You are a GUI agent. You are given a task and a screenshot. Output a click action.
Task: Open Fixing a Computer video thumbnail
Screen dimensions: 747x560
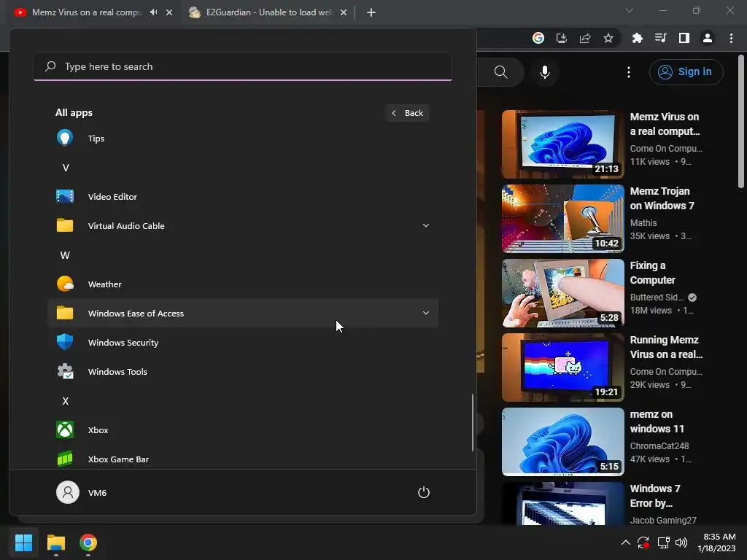[x=562, y=293]
